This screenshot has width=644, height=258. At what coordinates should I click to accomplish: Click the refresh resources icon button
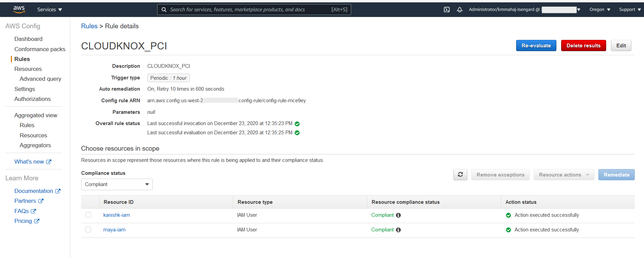click(x=460, y=174)
